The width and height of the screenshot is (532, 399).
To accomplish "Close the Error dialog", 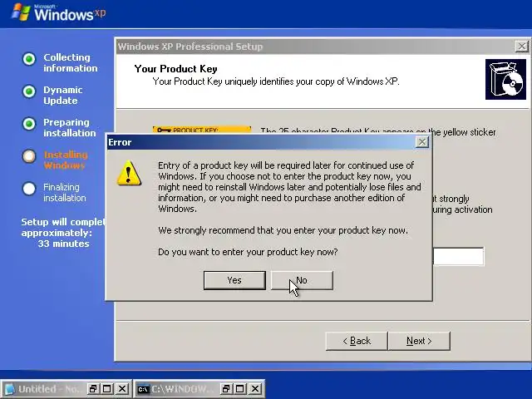I will 421,142.
